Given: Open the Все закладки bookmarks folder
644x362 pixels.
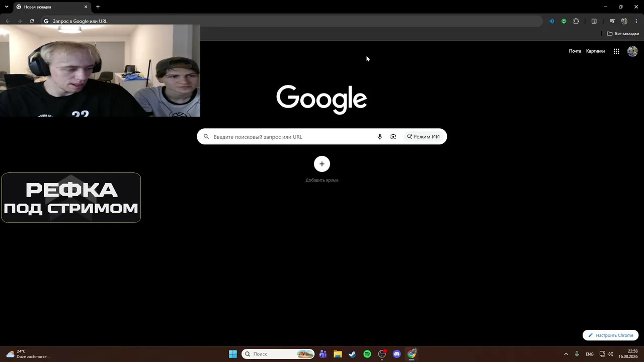Looking at the screenshot, I should (623, 34).
